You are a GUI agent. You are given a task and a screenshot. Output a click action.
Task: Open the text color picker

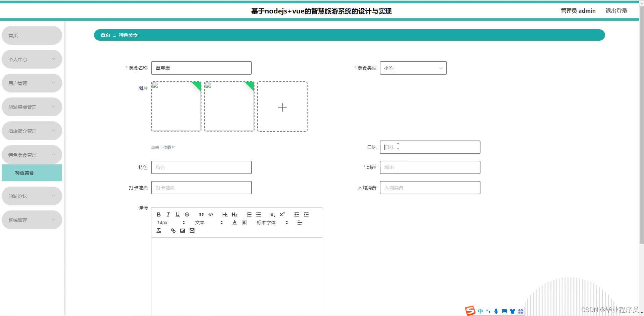[235, 223]
